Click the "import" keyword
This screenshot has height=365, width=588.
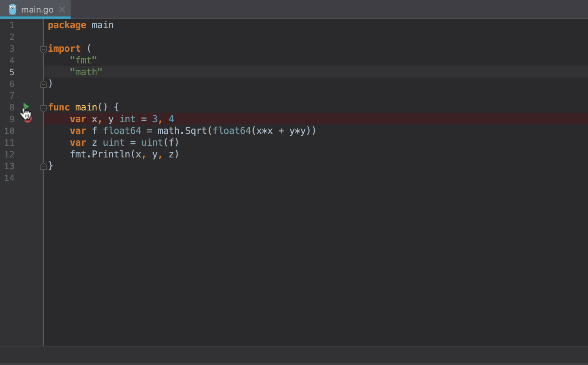point(64,49)
